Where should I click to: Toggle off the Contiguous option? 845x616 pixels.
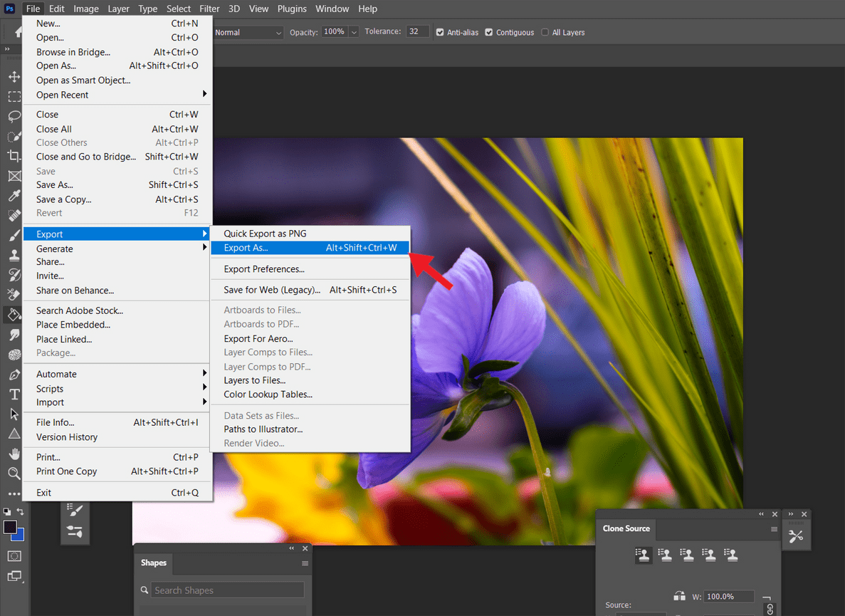[489, 32]
